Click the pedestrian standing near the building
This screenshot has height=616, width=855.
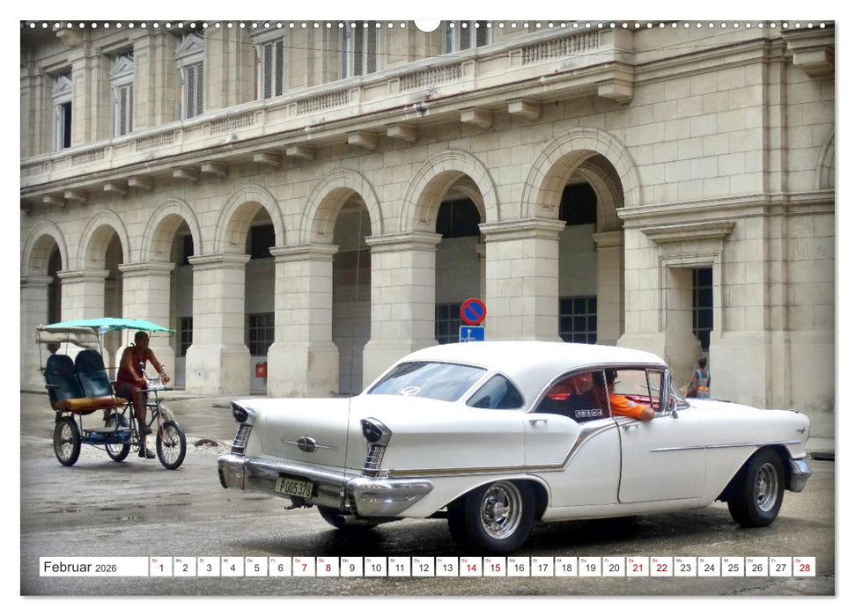(701, 378)
